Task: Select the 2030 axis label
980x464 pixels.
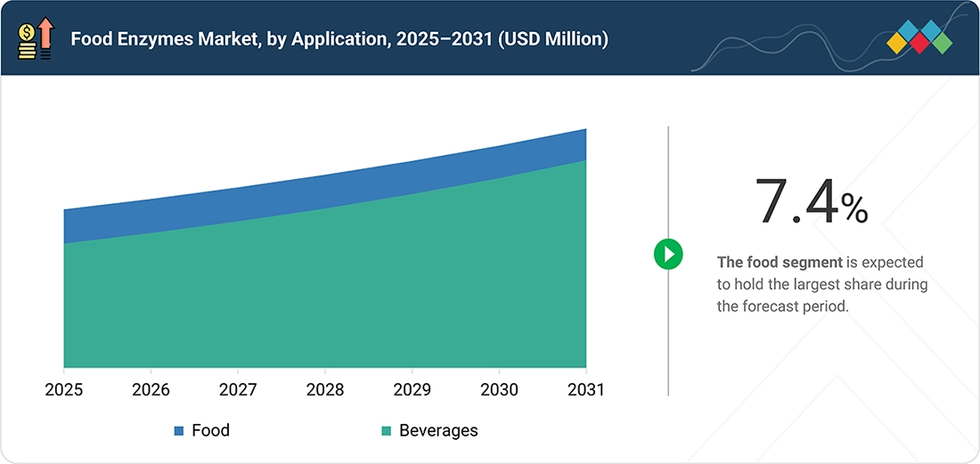Action: click(x=499, y=390)
